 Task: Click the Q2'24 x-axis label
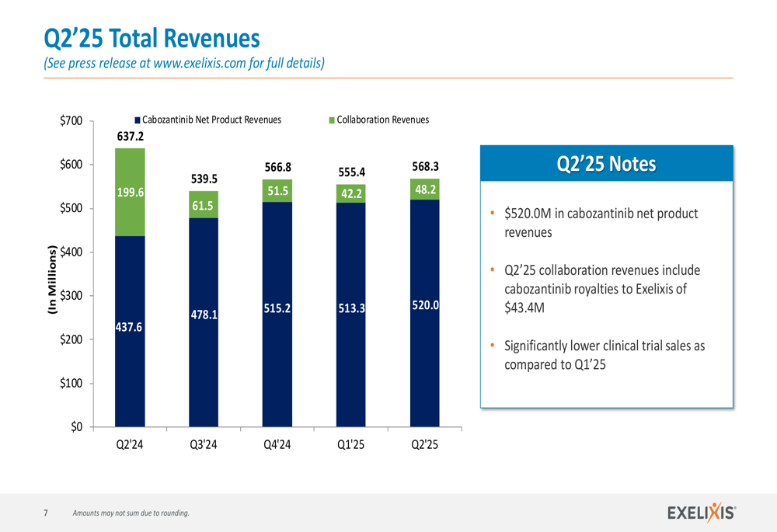tap(130, 444)
